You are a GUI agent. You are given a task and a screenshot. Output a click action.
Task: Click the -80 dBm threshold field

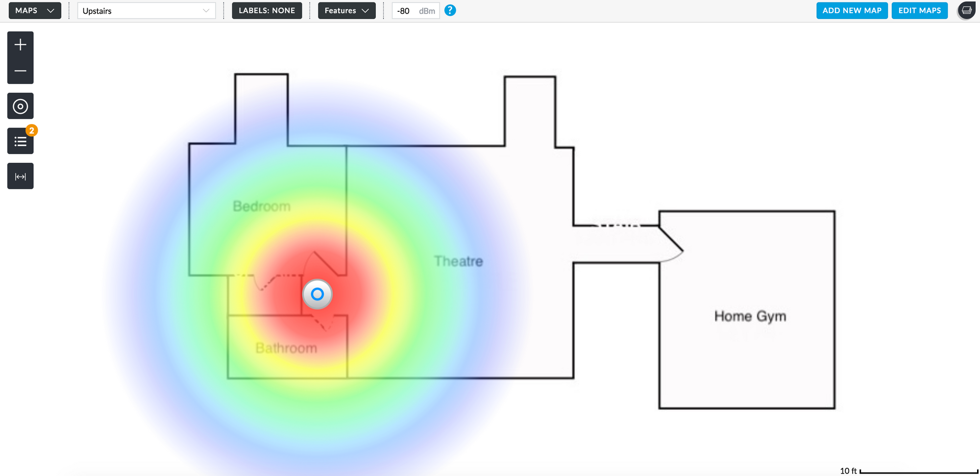[x=415, y=11]
